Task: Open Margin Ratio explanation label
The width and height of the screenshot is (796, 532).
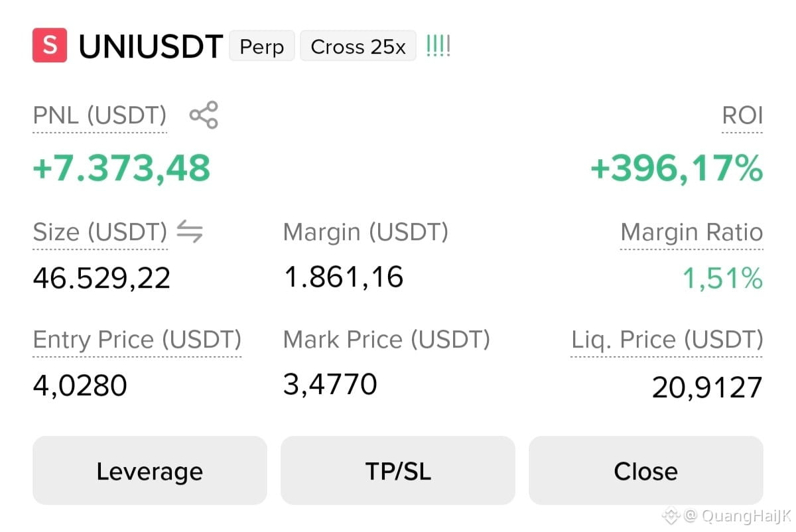Action: 692,232
